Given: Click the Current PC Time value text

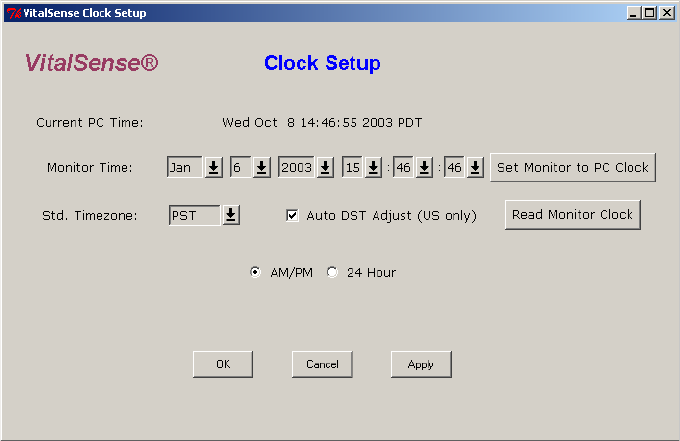Looking at the screenshot, I should coord(322,123).
